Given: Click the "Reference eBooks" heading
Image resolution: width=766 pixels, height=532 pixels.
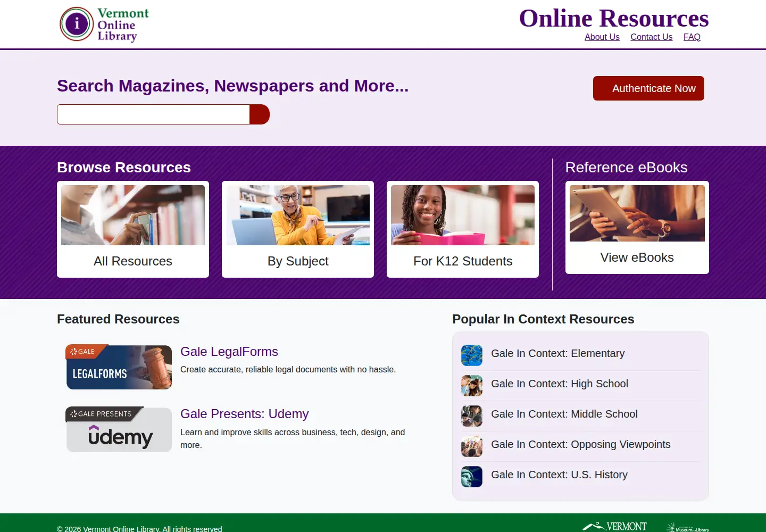Looking at the screenshot, I should tap(627, 168).
